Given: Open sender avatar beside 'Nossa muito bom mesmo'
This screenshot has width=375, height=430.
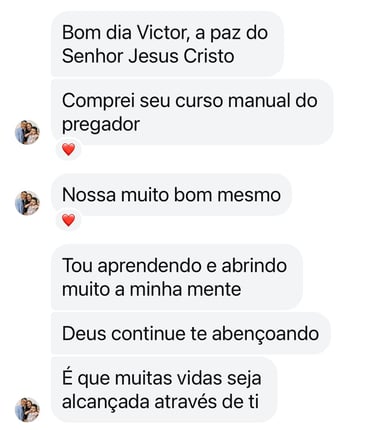Looking at the screenshot, I should tap(27, 203).
